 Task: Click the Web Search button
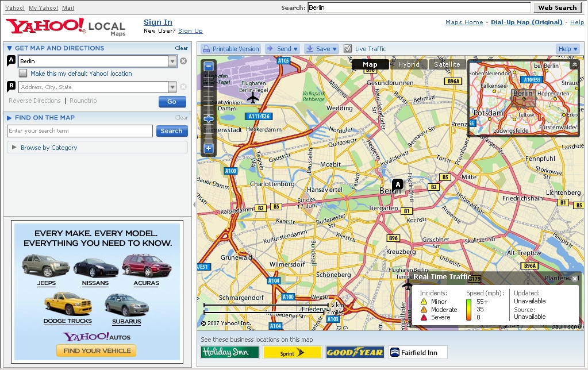tap(558, 7)
